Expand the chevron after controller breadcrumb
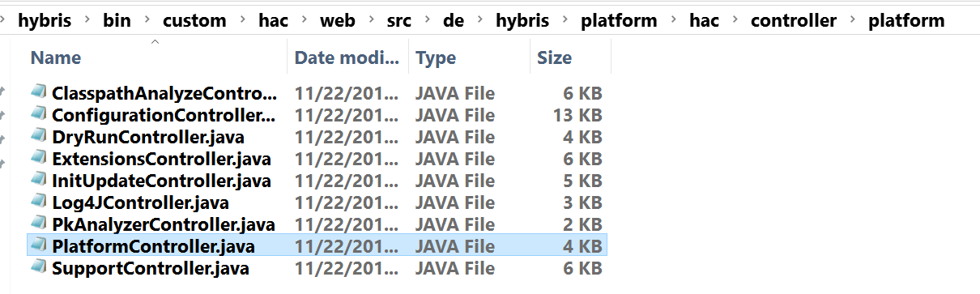Viewport: 980px width, 294px height. (852, 22)
